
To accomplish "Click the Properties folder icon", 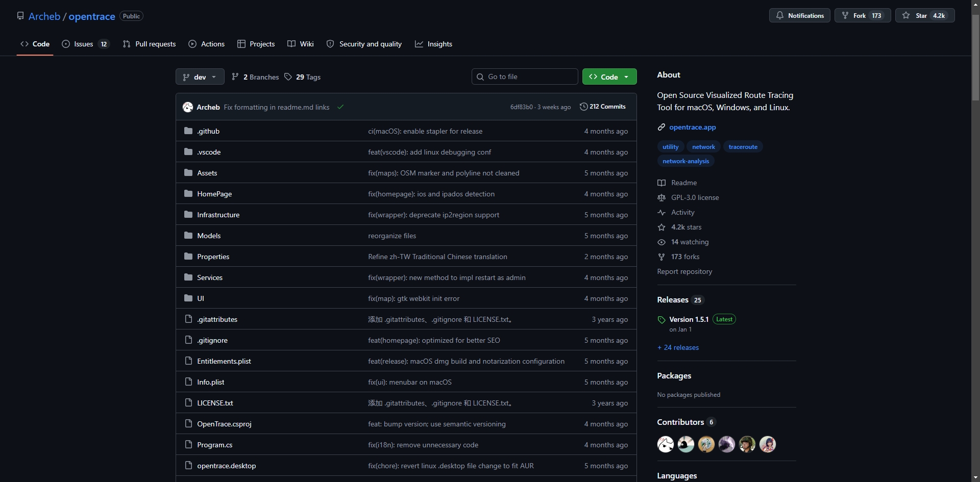I will tap(188, 257).
